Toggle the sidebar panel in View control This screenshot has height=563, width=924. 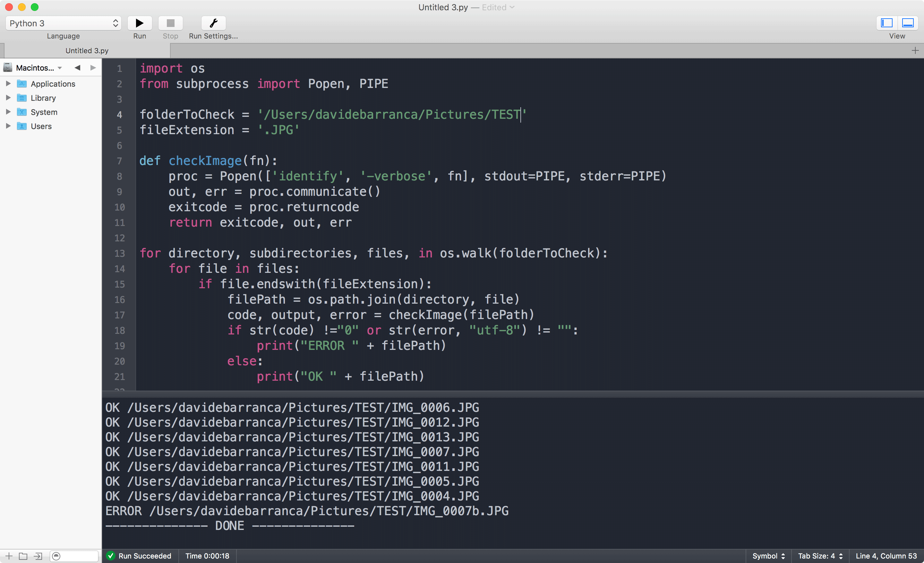tap(886, 23)
